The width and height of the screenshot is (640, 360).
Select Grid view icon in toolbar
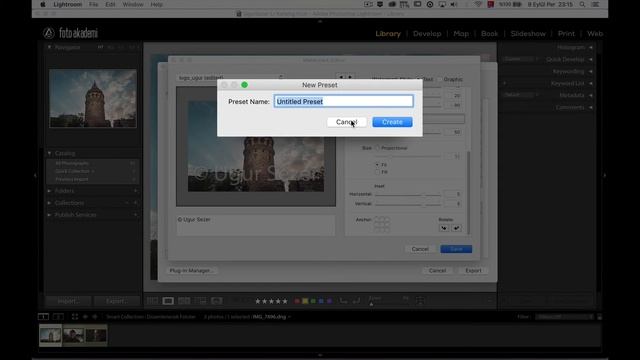point(152,301)
